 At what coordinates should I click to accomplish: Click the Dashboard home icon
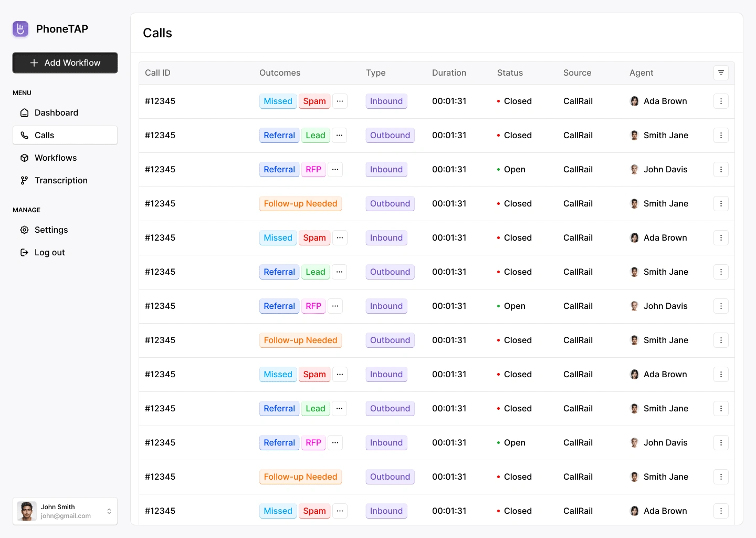pos(24,113)
